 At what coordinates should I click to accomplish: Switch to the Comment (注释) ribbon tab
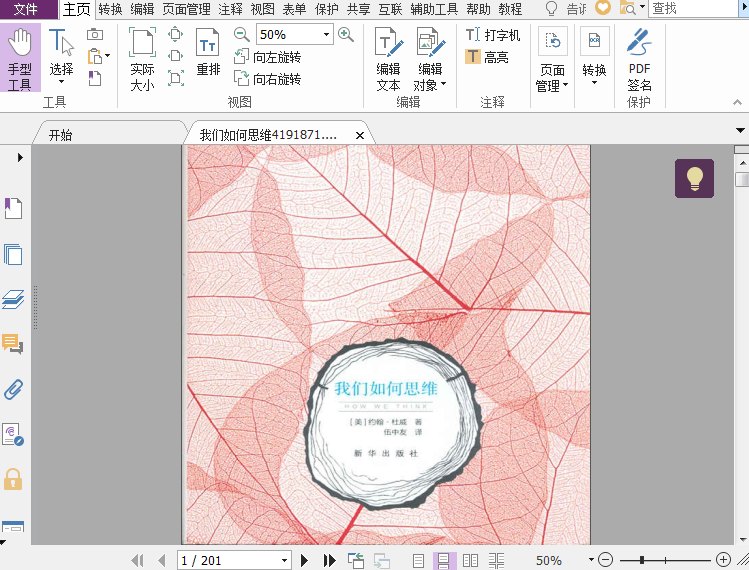[230, 9]
